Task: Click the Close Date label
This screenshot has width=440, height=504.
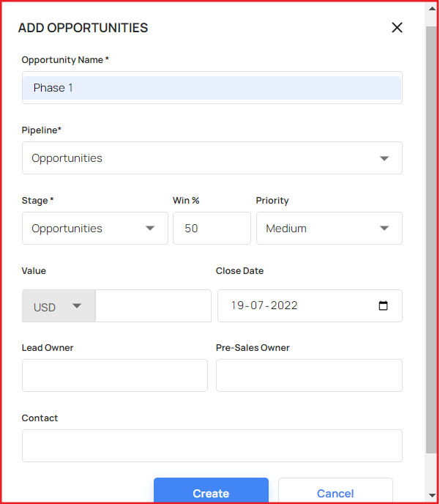Action: click(x=239, y=271)
